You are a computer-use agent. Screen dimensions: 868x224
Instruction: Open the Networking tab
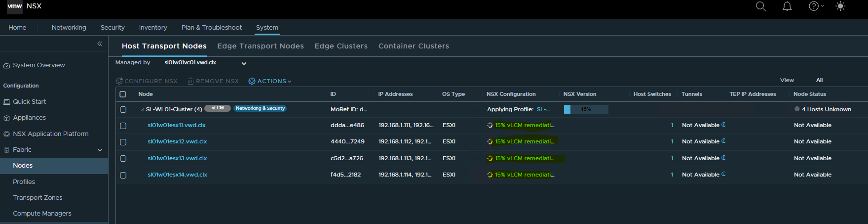(x=69, y=28)
